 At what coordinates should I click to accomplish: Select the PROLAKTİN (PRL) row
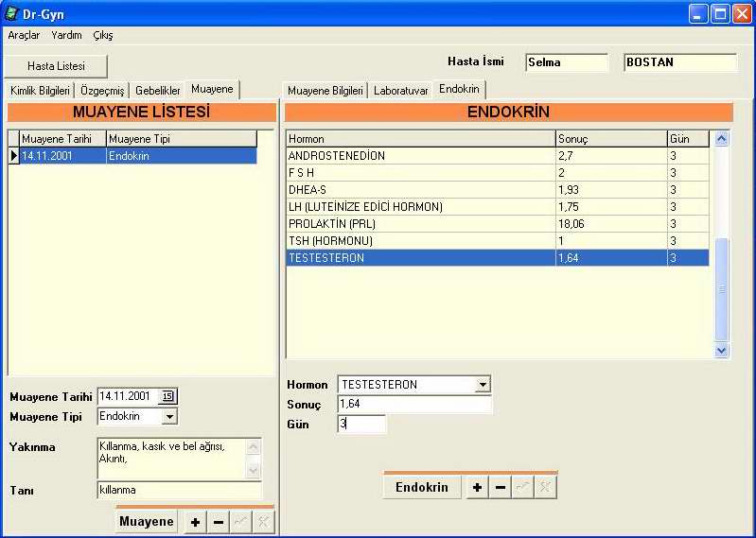(x=420, y=224)
